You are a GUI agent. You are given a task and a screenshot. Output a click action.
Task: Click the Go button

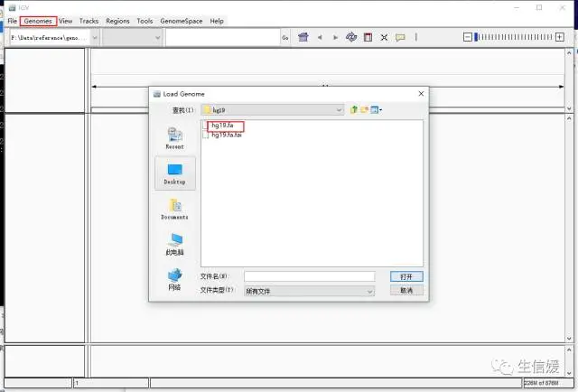coord(285,38)
